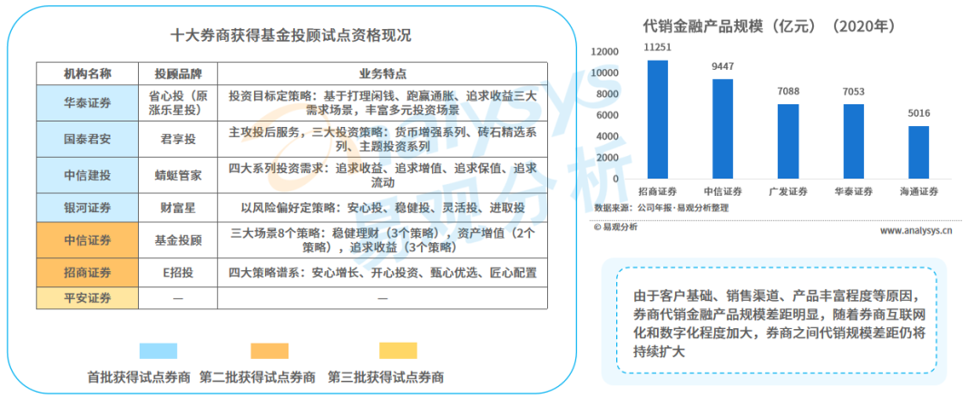Click the 海通证券 bar showing 5016

click(918, 152)
